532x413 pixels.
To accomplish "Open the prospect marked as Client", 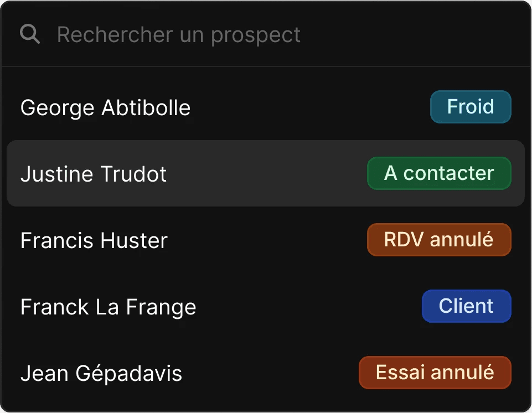I will tap(266, 306).
